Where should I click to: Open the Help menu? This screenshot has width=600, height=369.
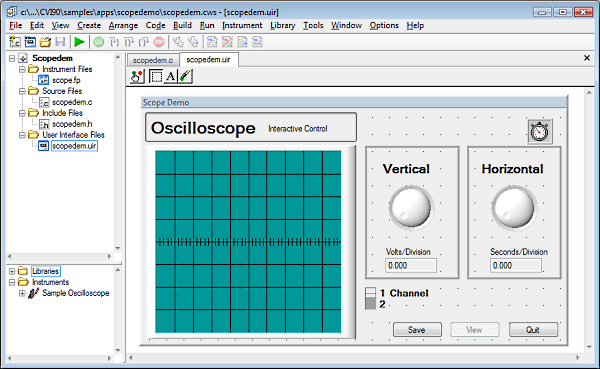(415, 26)
